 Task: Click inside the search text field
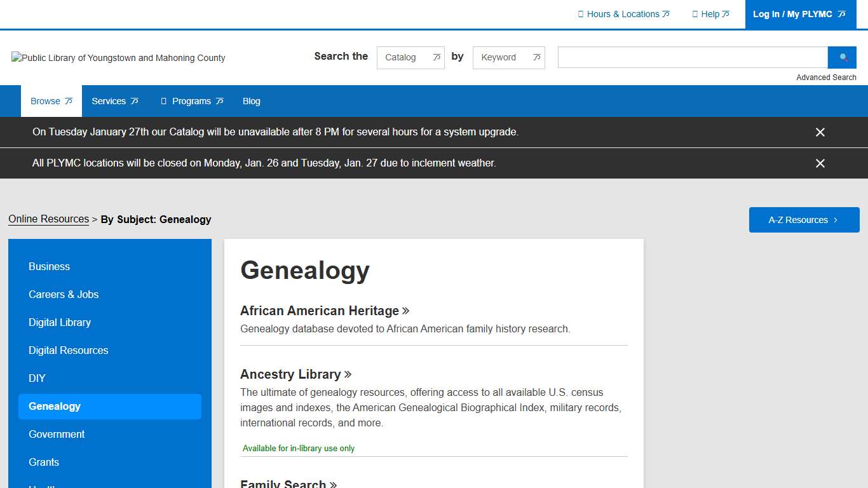(691, 57)
